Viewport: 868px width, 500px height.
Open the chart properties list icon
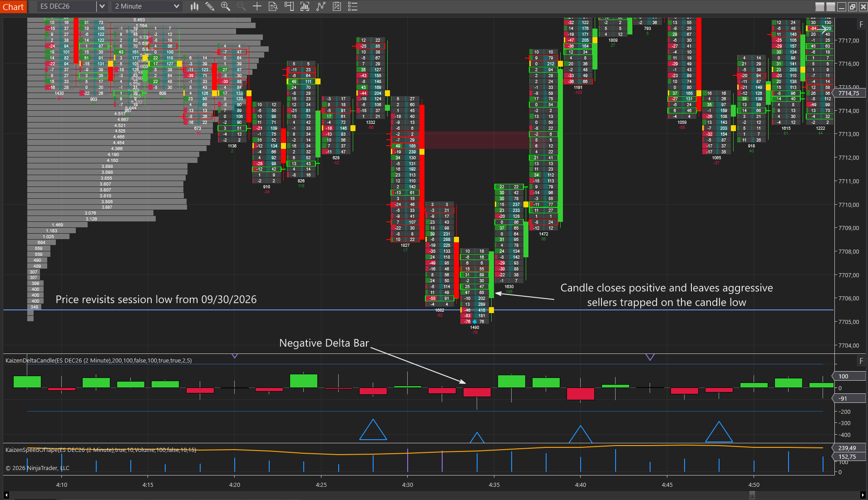point(352,6)
